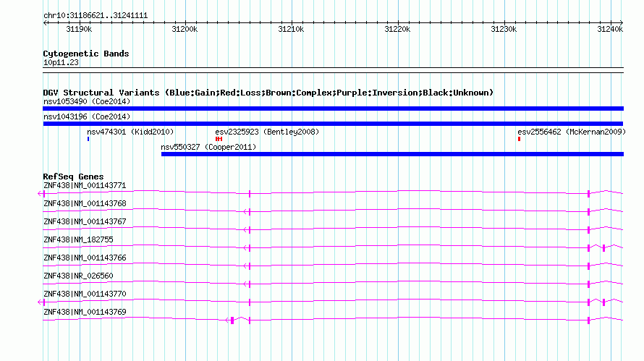Screen dimensions: 644x361
Task: Select the blue gain bar under nsv1043196
Action: click(333, 124)
